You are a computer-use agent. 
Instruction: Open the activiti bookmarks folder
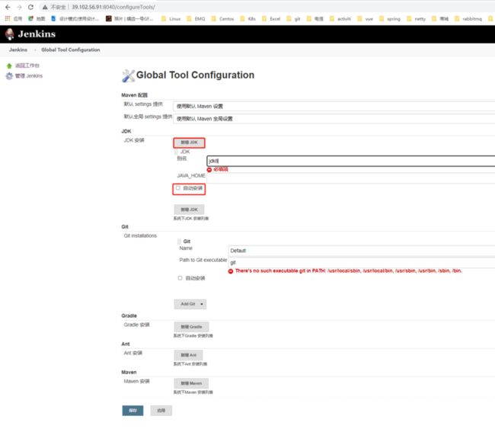point(340,18)
